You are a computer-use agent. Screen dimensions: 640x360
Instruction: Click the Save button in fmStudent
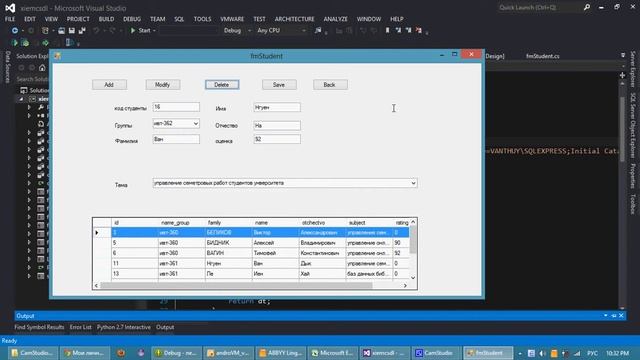click(x=279, y=84)
